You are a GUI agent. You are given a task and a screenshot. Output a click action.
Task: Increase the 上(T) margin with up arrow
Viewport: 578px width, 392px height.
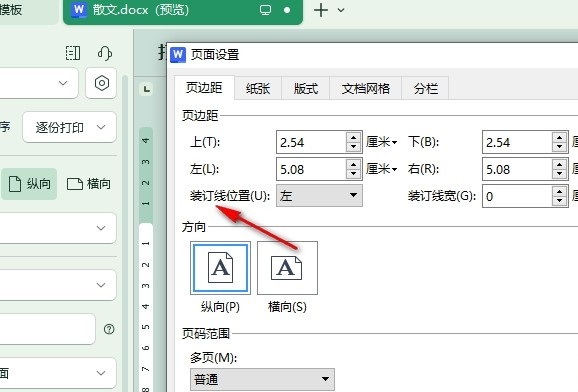(x=354, y=137)
